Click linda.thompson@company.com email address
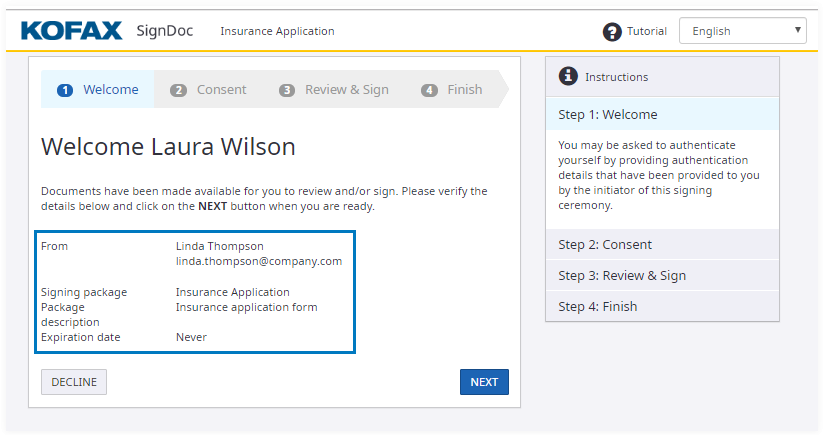This screenshot has height=437, width=824. (259, 262)
